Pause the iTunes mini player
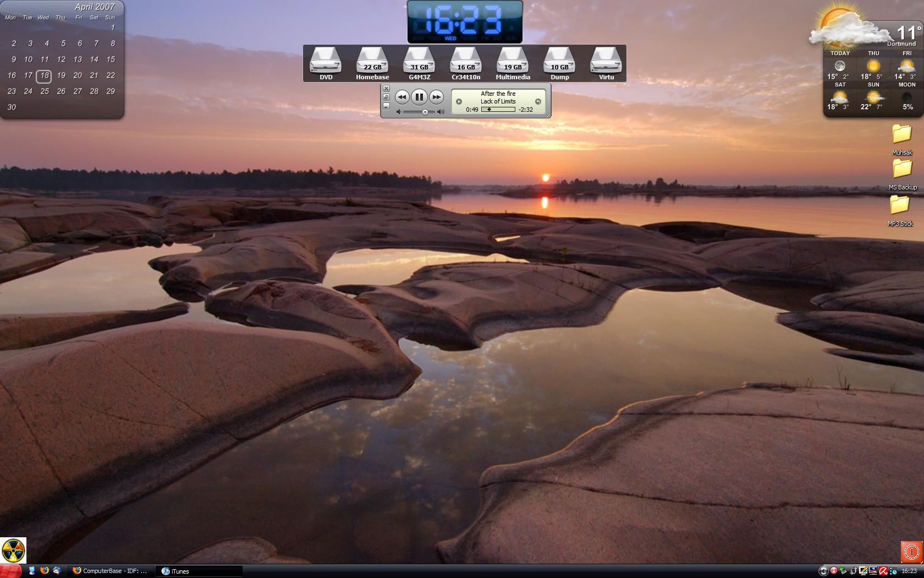 click(x=419, y=97)
